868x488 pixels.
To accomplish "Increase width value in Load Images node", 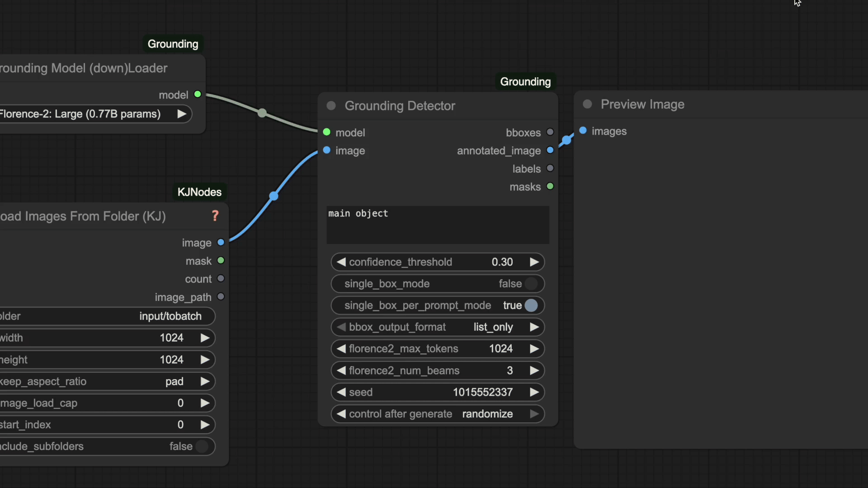I will coord(205,338).
